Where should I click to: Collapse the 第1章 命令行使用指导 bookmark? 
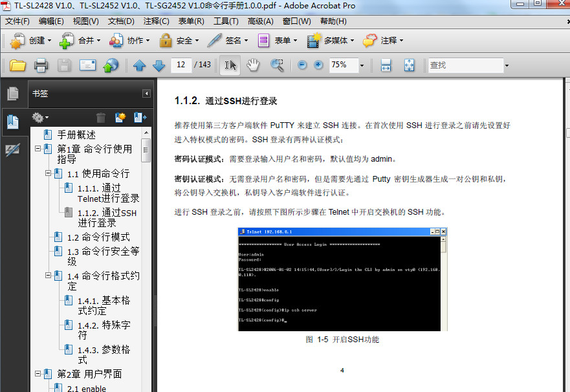coord(38,149)
